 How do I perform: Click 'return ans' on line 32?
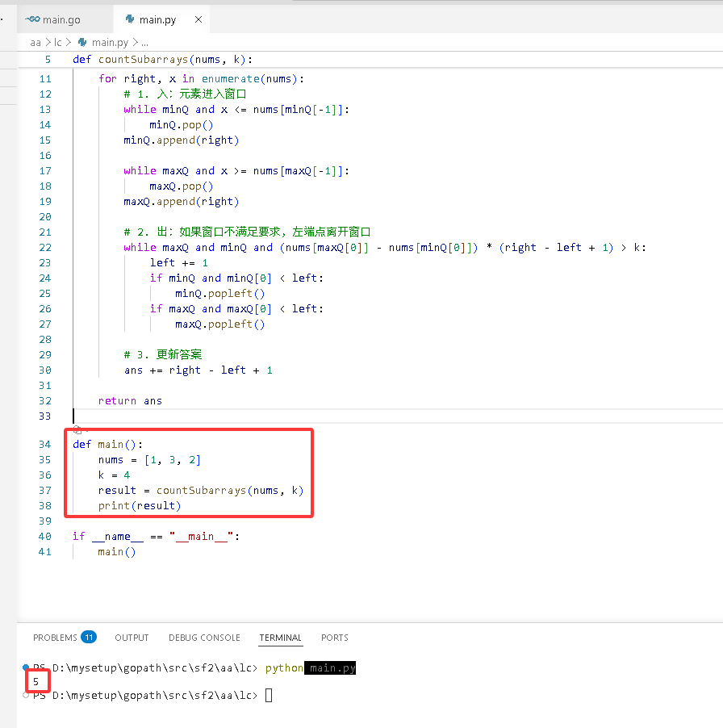point(130,400)
